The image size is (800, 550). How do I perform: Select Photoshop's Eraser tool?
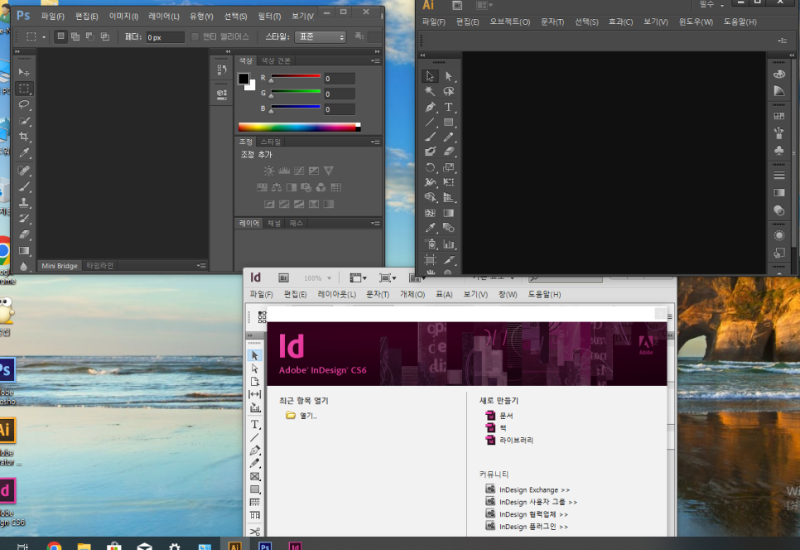point(24,235)
